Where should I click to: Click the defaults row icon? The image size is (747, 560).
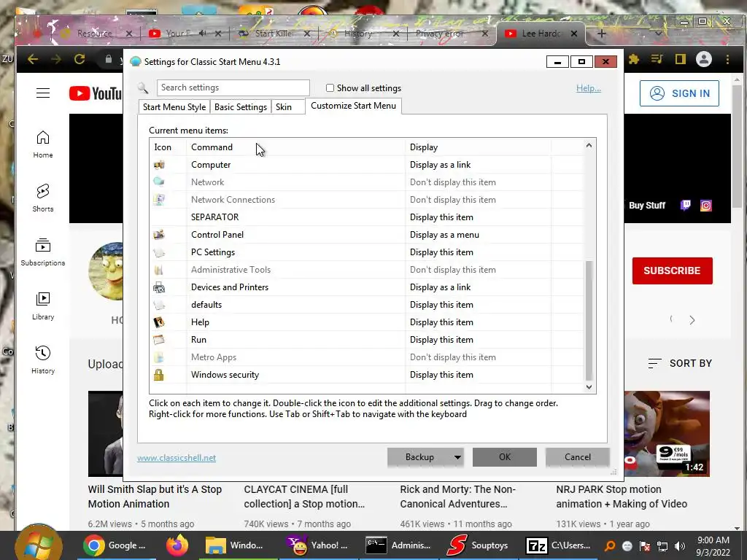pyautogui.click(x=159, y=305)
